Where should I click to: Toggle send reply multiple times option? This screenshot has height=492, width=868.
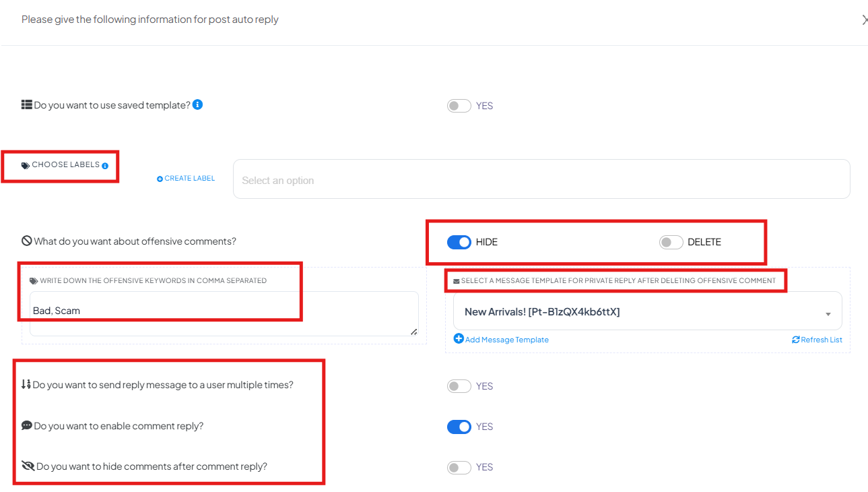[x=459, y=386]
